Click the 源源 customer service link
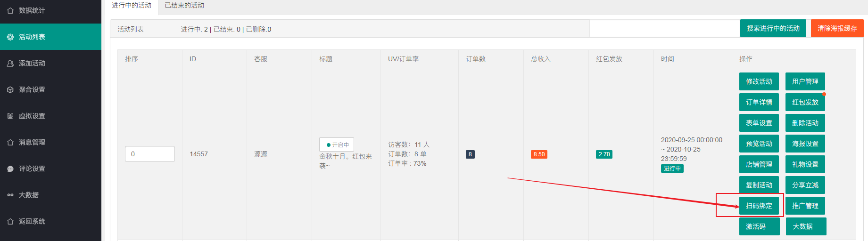868x241 pixels. 261,154
